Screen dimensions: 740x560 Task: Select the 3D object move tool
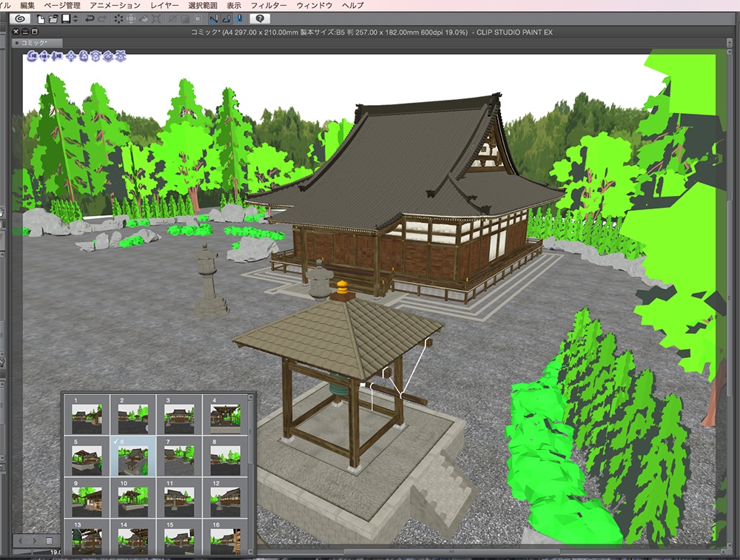(72, 56)
